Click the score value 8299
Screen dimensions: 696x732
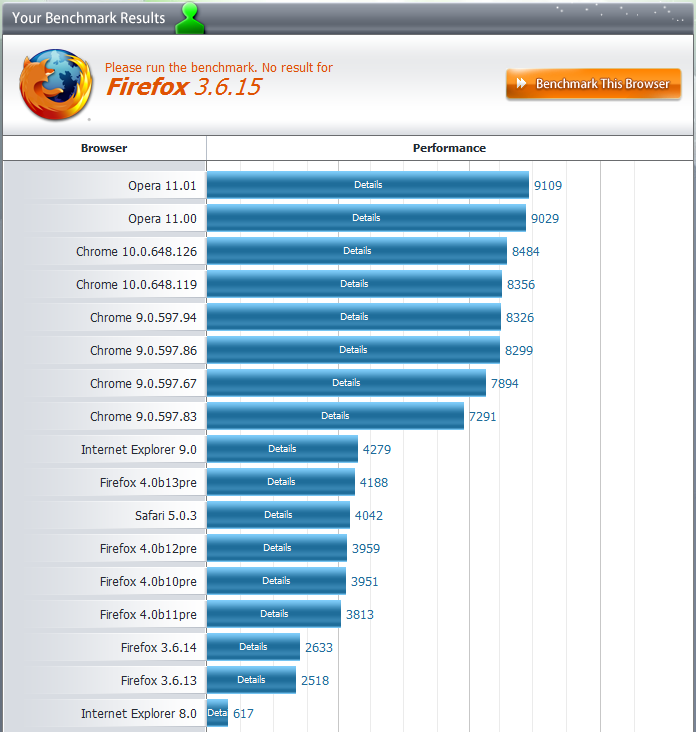click(519, 351)
